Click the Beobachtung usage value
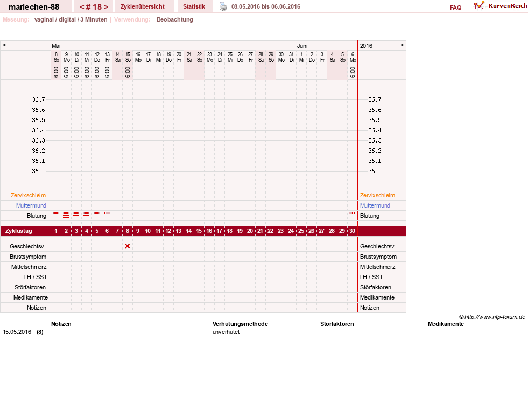This screenshot has height=420, width=528. [175, 19]
